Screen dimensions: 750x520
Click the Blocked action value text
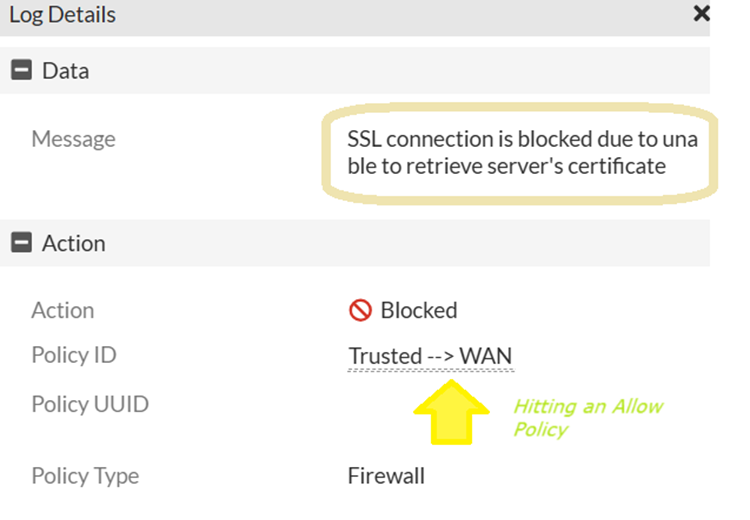[419, 311]
